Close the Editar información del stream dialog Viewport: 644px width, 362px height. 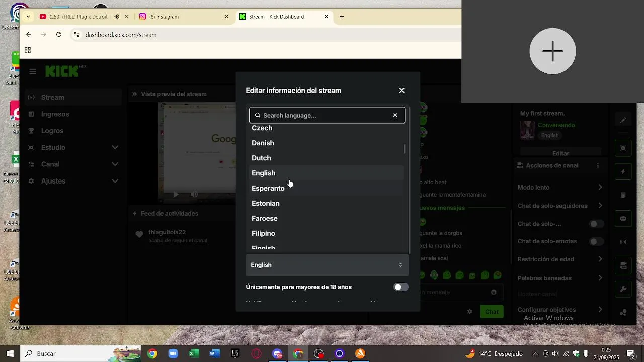pos(401,90)
